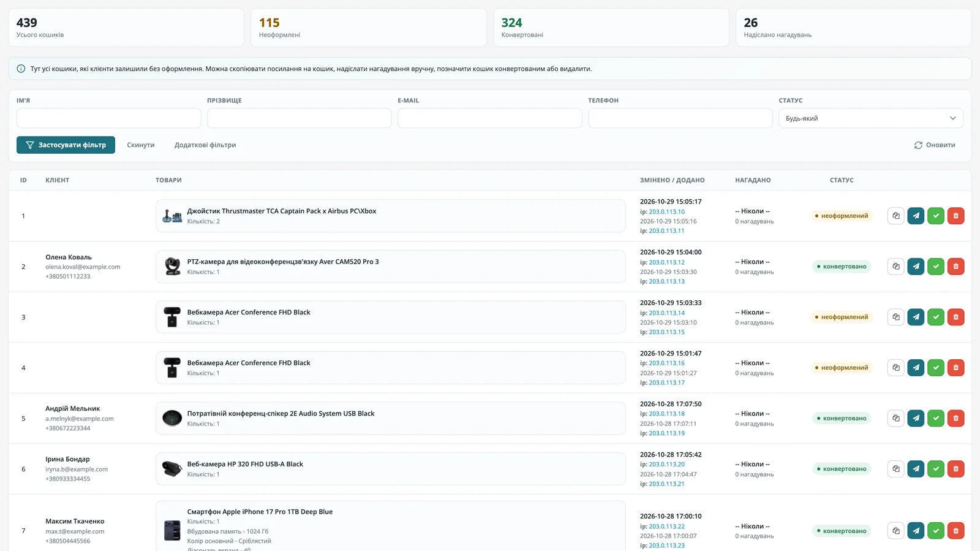The image size is (980, 551).
Task: Delete Максим Ткаченко's cart
Action: [956, 531]
